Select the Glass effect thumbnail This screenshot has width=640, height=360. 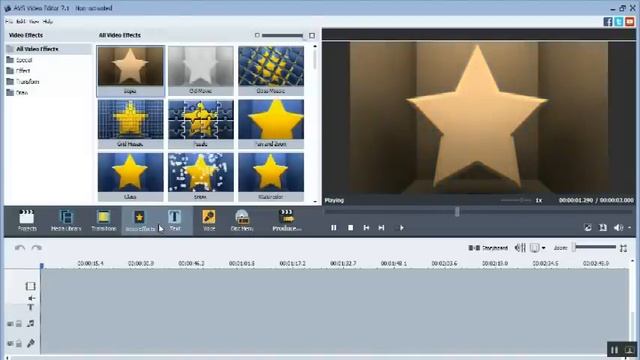131,177
